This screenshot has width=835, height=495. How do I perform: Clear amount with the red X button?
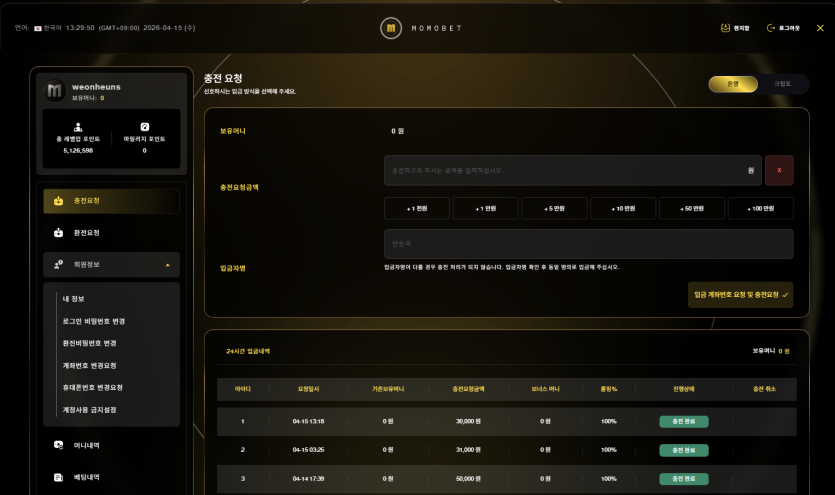point(779,170)
